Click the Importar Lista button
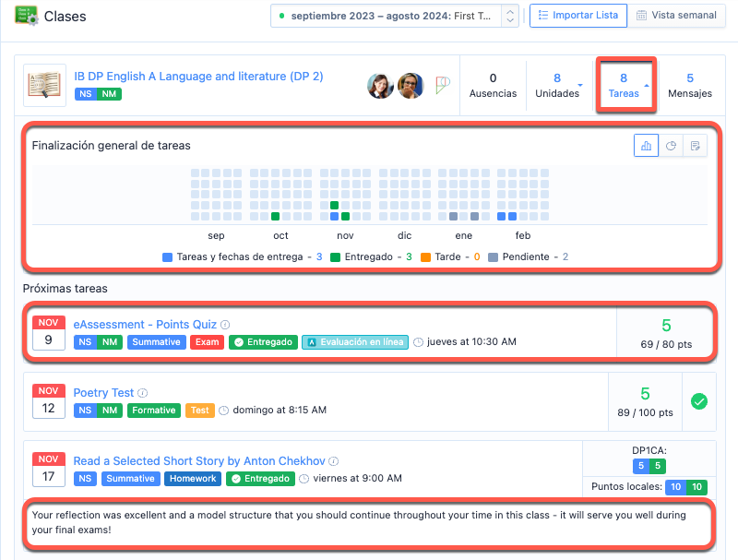Image resolution: width=738 pixels, height=560 pixels. coord(578,16)
